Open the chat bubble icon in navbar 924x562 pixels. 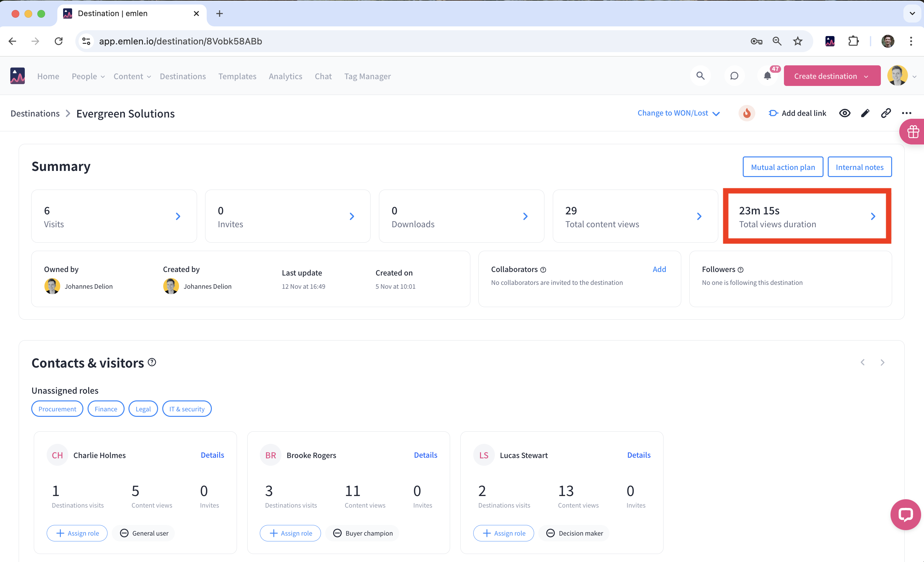[734, 76]
